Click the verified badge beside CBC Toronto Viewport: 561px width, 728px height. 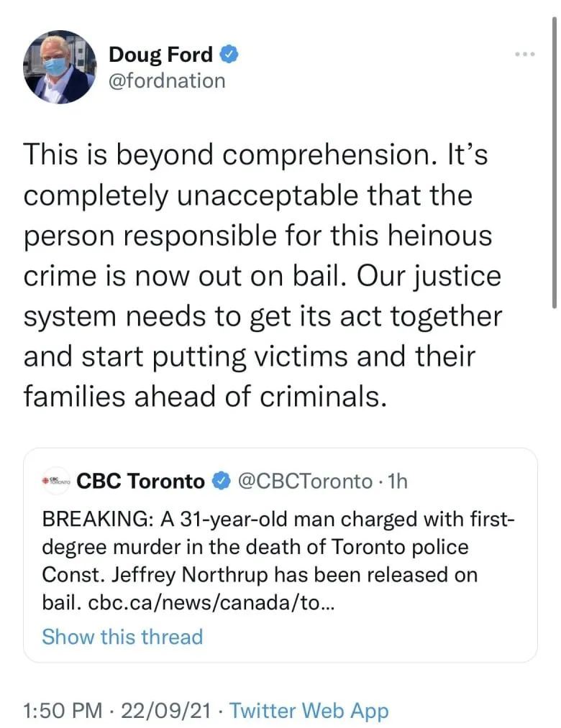coord(220,482)
